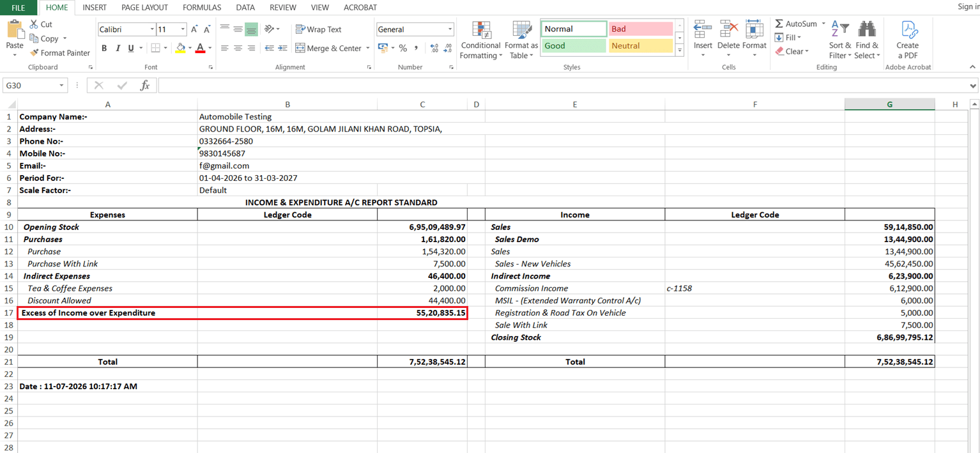980x453 pixels.
Task: Click the Borders icon
Action: click(155, 48)
